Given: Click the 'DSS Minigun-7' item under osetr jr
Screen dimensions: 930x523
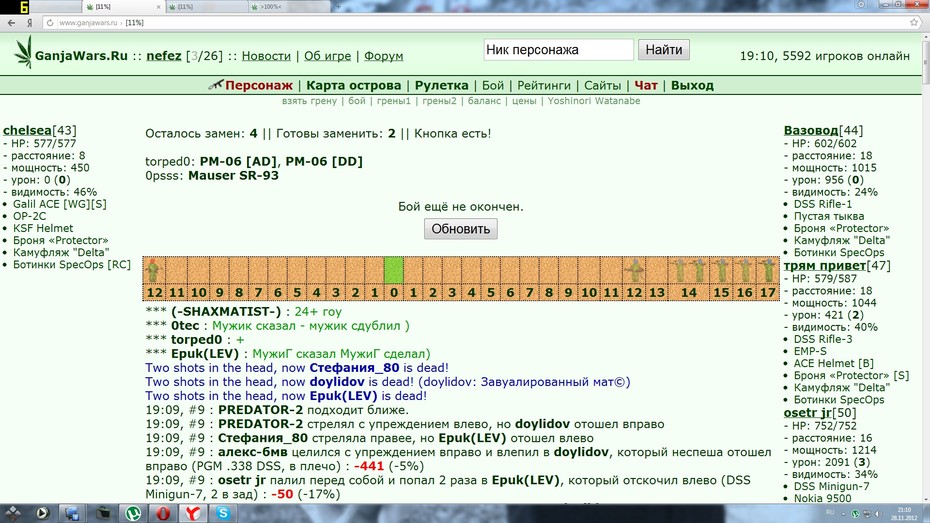Looking at the screenshot, I should click(x=832, y=486).
